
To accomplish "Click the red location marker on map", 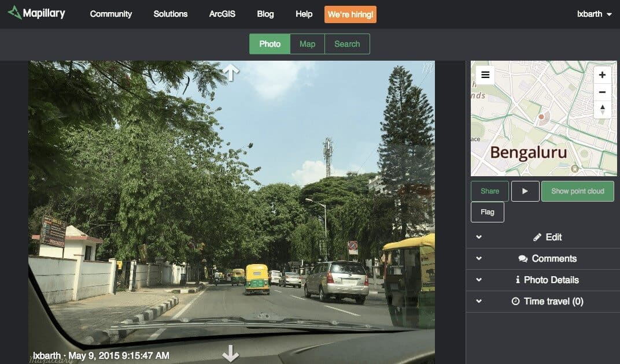I will point(541,117).
